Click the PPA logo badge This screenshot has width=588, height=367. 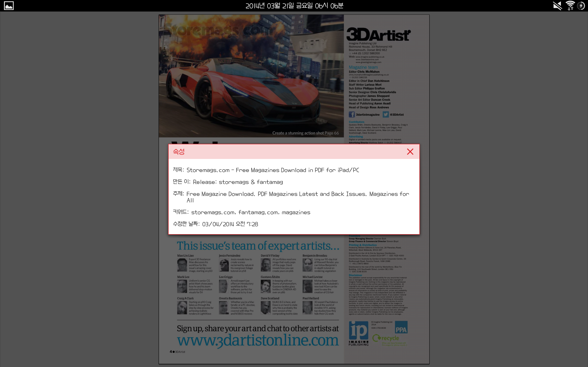(x=401, y=327)
